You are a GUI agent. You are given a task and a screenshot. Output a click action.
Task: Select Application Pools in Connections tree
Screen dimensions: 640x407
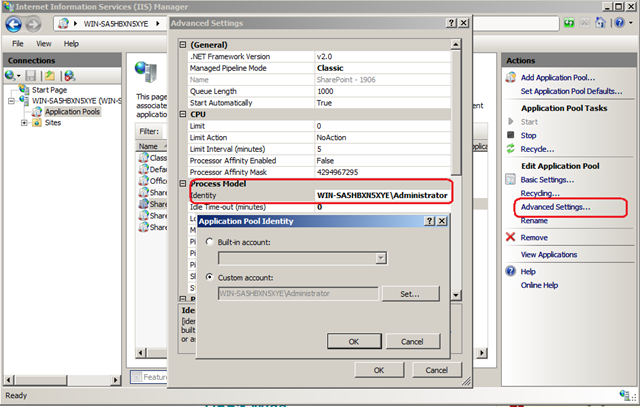(72, 111)
